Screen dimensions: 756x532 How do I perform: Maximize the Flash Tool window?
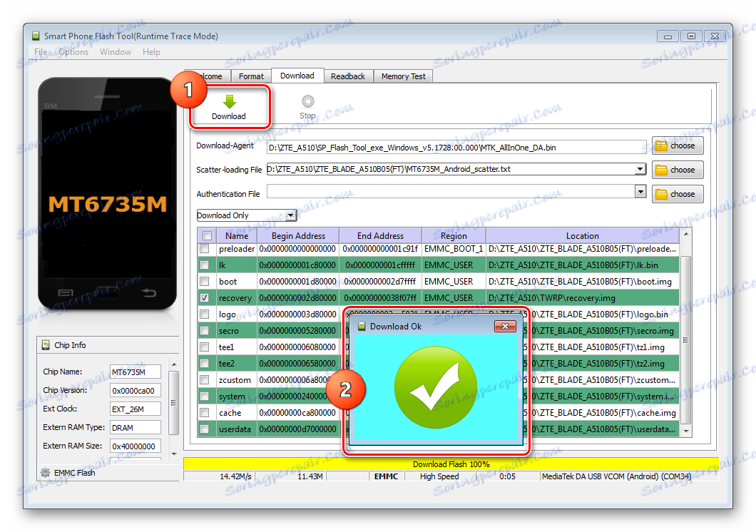point(691,36)
